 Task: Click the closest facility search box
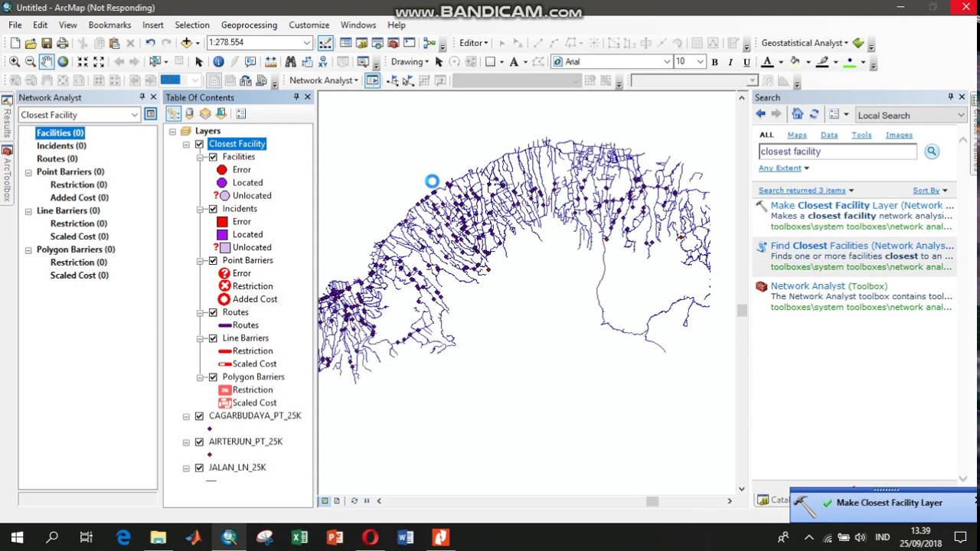pos(838,152)
